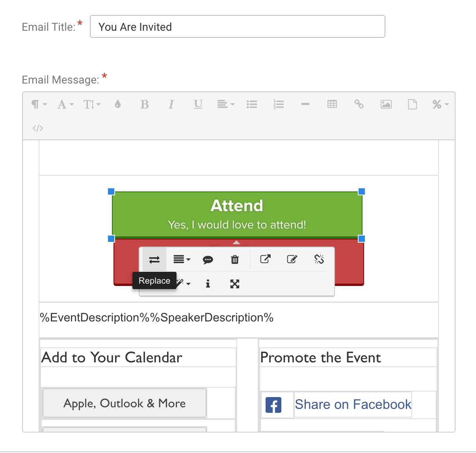Image resolution: width=476 pixels, height=453 pixels.
Task: Click the Share on Facebook link
Action: tap(353, 405)
